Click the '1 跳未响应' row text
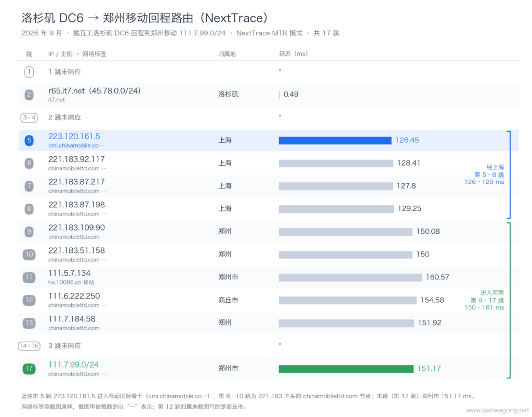 (64, 72)
